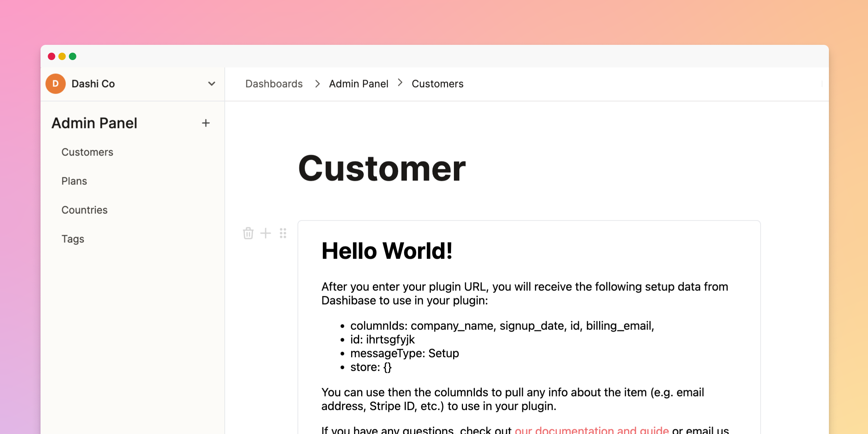This screenshot has height=434, width=868.
Task: Select the Countries sidebar item
Action: (85, 210)
